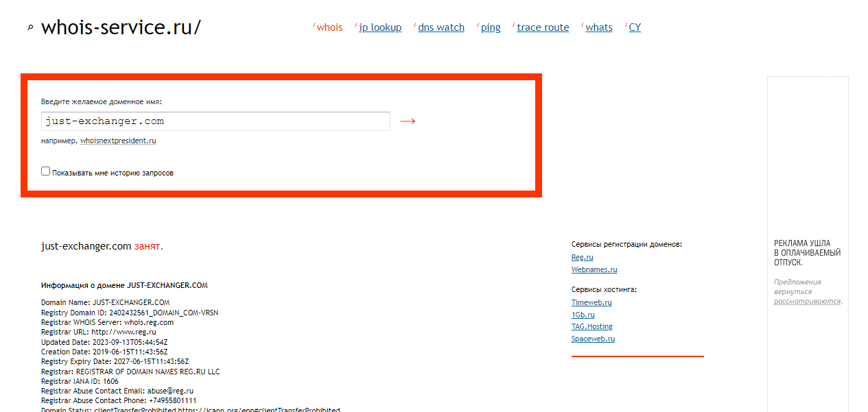Image resolution: width=868 pixels, height=412 pixels.
Task: Open the Webnames.ru registrar link
Action: pyautogui.click(x=594, y=269)
